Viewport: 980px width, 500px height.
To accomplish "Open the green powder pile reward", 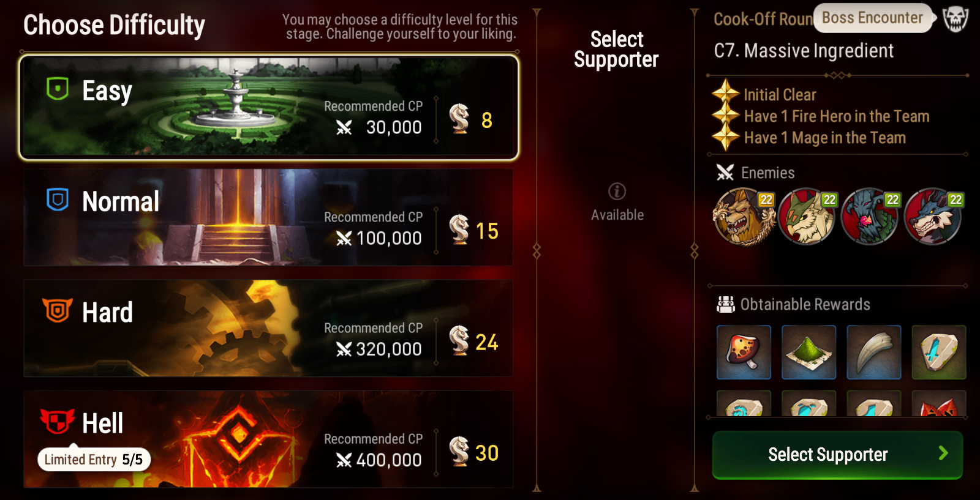I will pos(809,353).
